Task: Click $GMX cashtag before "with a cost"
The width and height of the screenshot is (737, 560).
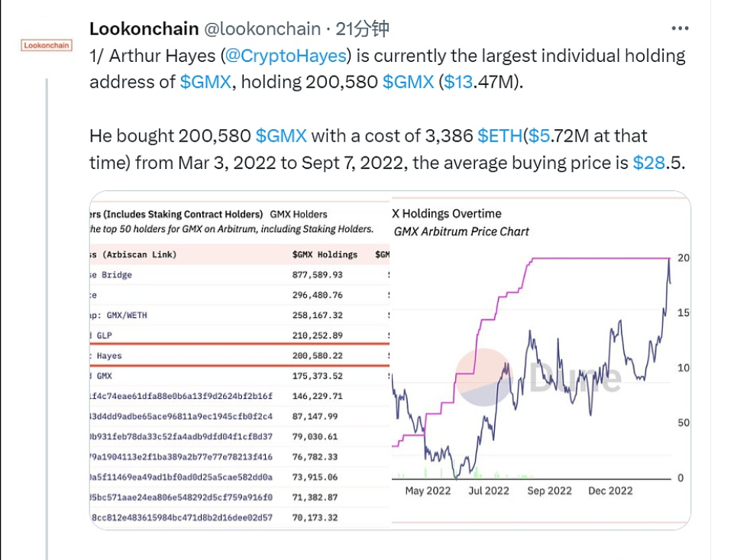Action: pyautogui.click(x=281, y=136)
